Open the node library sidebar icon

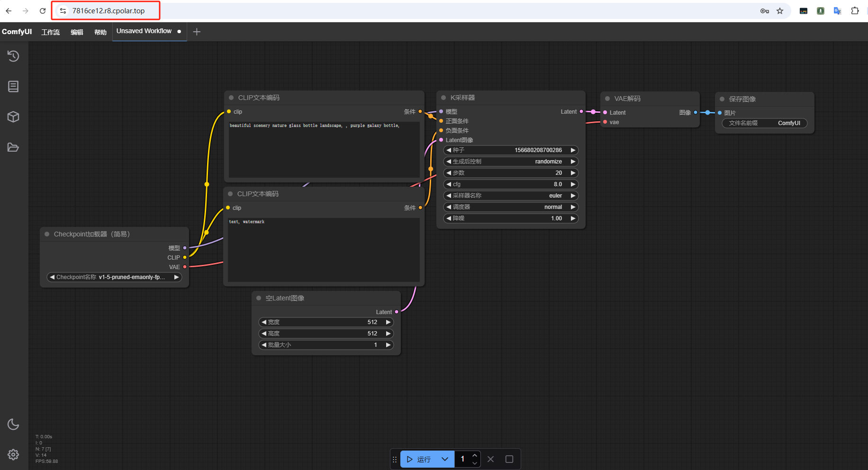(x=13, y=86)
